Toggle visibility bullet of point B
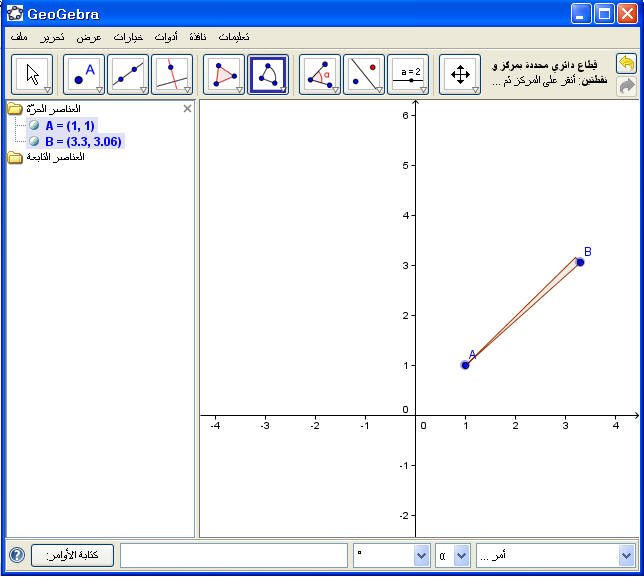Screen dimensions: 644x577 tap(34, 142)
